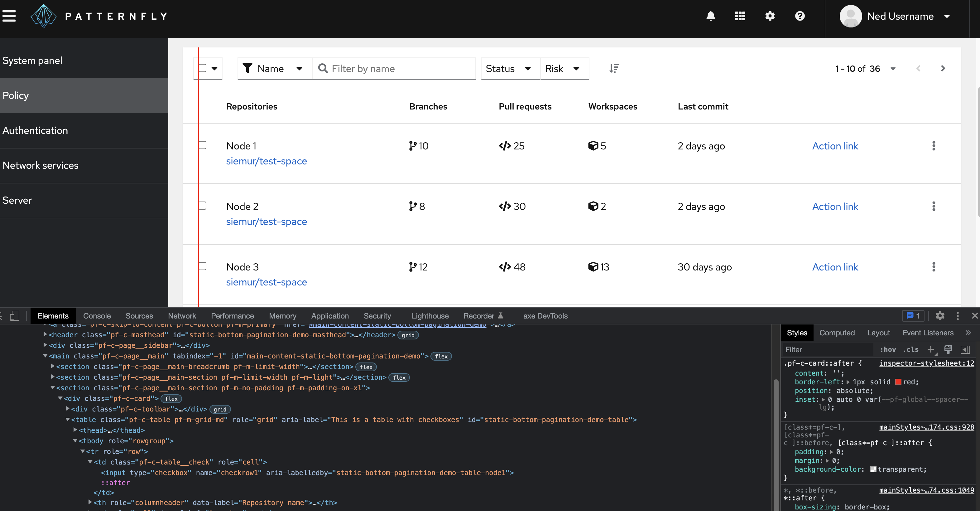Screen dimensions: 980x511
Task: Open the application launcher grid icon
Action: [x=740, y=16]
